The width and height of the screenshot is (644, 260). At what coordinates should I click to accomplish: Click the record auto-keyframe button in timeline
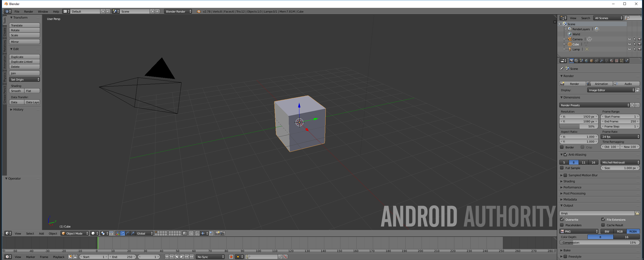(231, 257)
